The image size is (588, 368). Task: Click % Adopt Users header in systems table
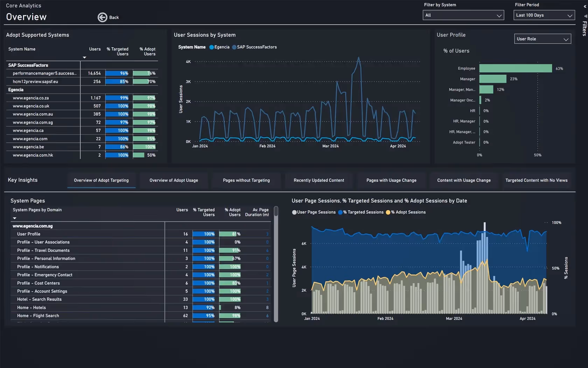[147, 52]
